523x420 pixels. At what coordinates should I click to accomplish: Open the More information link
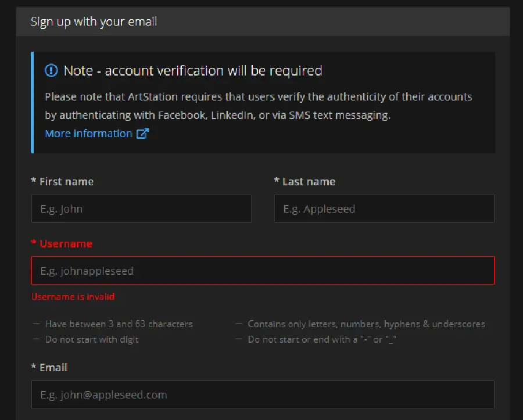tap(89, 134)
